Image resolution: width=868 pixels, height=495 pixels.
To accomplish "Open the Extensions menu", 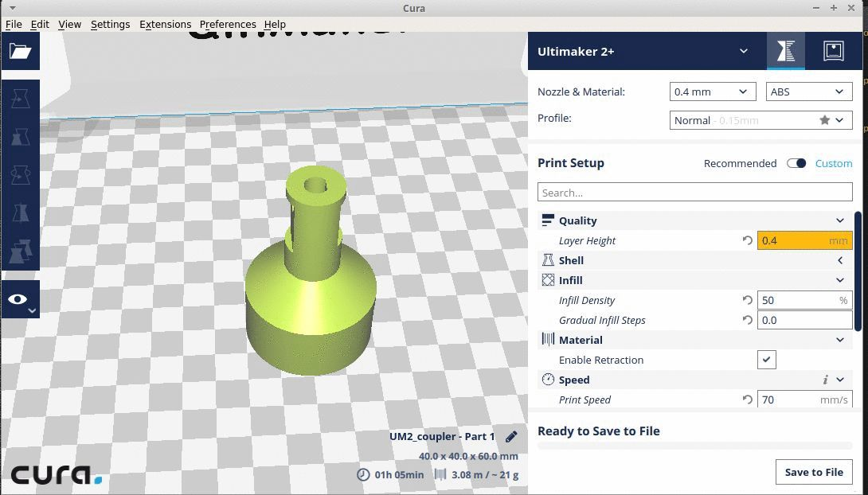I will [x=165, y=25].
